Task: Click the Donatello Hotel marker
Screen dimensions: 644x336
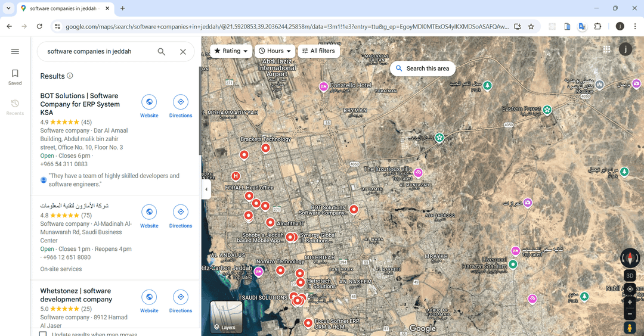Action: click(324, 86)
